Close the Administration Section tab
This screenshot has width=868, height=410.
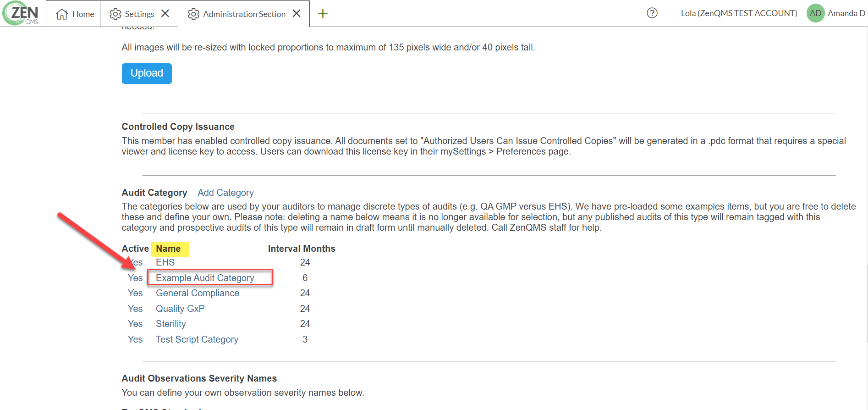[x=297, y=14]
